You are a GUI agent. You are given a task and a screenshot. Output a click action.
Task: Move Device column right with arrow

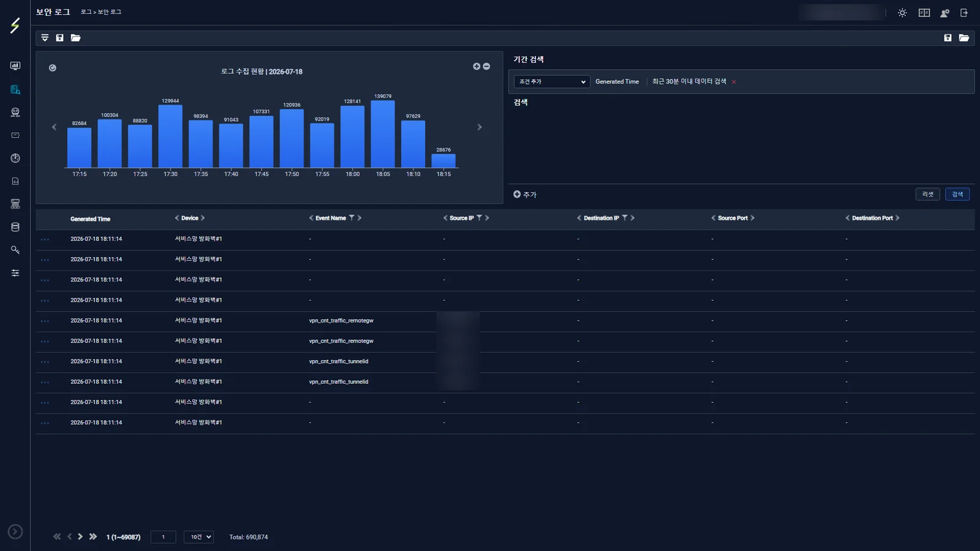pos(203,218)
